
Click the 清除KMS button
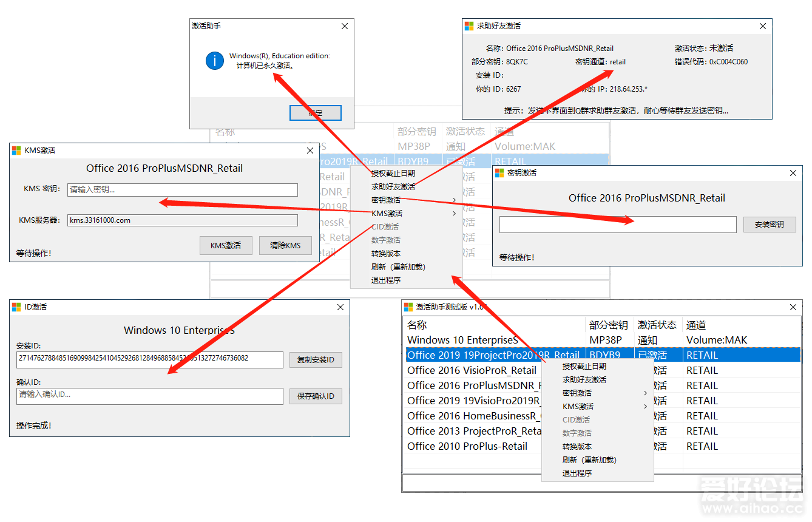(x=285, y=245)
